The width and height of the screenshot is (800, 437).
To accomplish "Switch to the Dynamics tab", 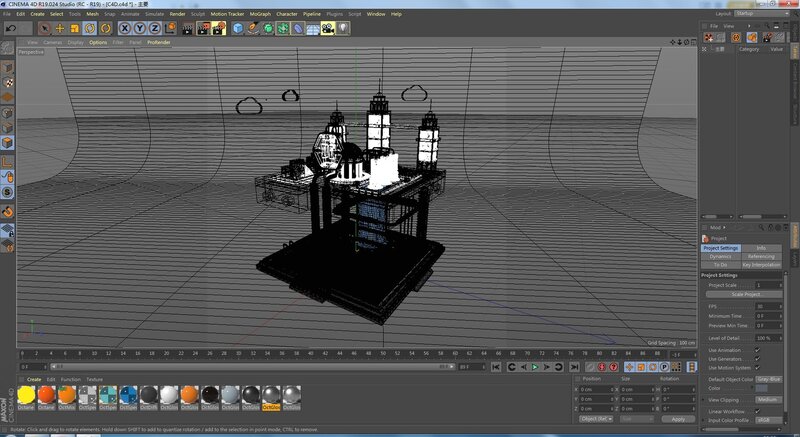I will pos(720,256).
